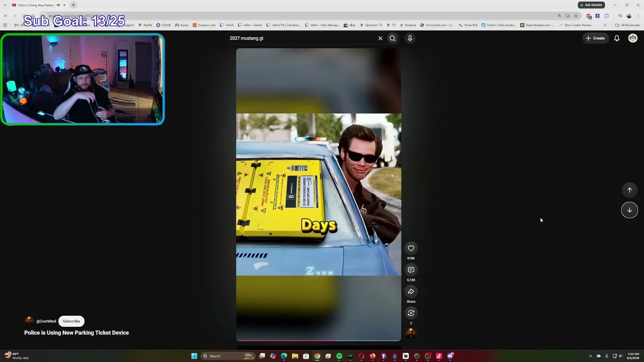Switch to Google Chrome on the taskbar
This screenshot has width=644, height=362.
[x=317, y=356]
